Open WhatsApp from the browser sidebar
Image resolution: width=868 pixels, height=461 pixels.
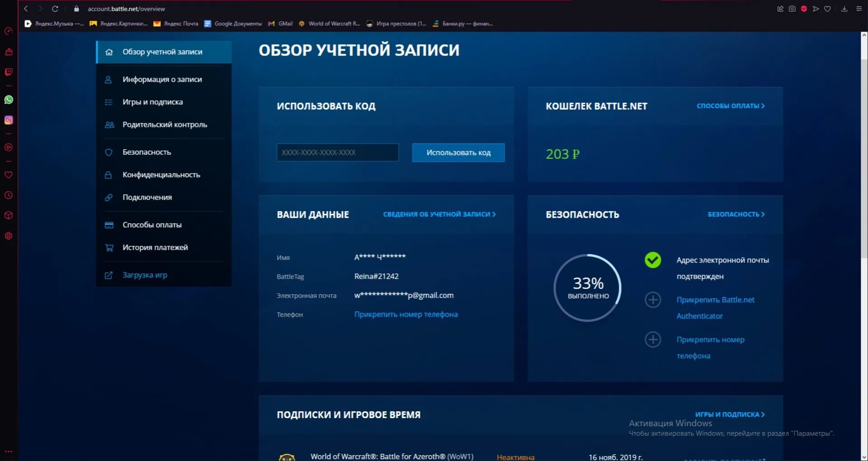pos(9,100)
